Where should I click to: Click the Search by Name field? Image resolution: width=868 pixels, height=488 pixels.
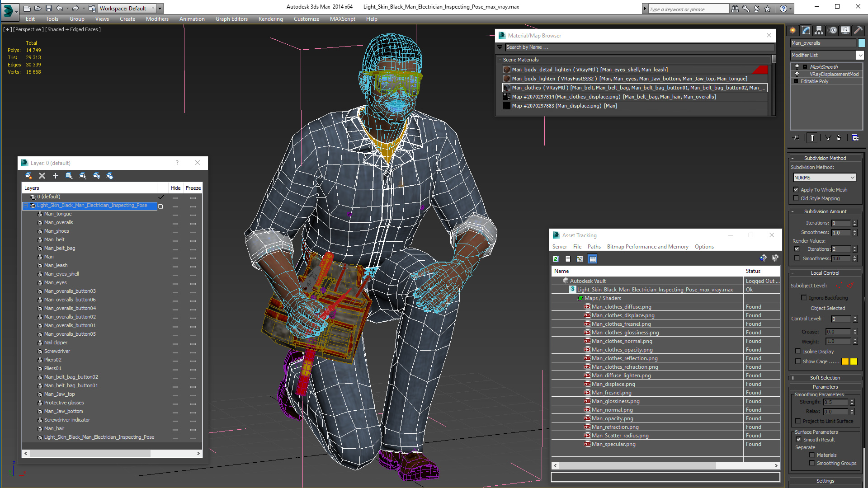639,47
